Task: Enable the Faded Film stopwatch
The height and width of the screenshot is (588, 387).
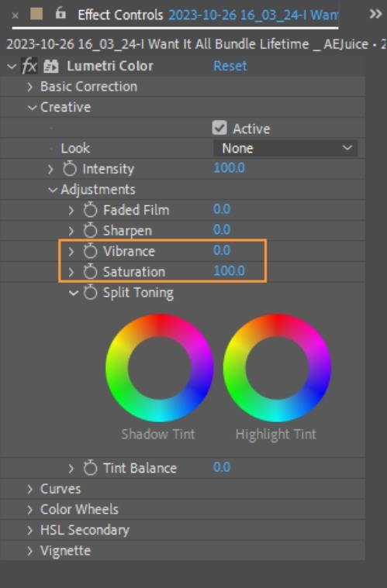Action: (90, 210)
